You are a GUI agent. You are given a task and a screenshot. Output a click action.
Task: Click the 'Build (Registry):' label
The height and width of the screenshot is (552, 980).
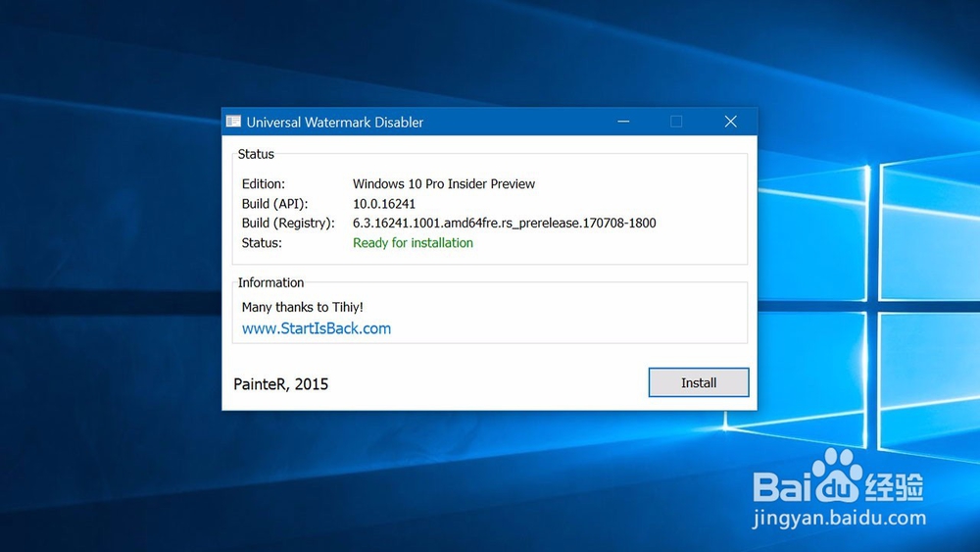[288, 224]
